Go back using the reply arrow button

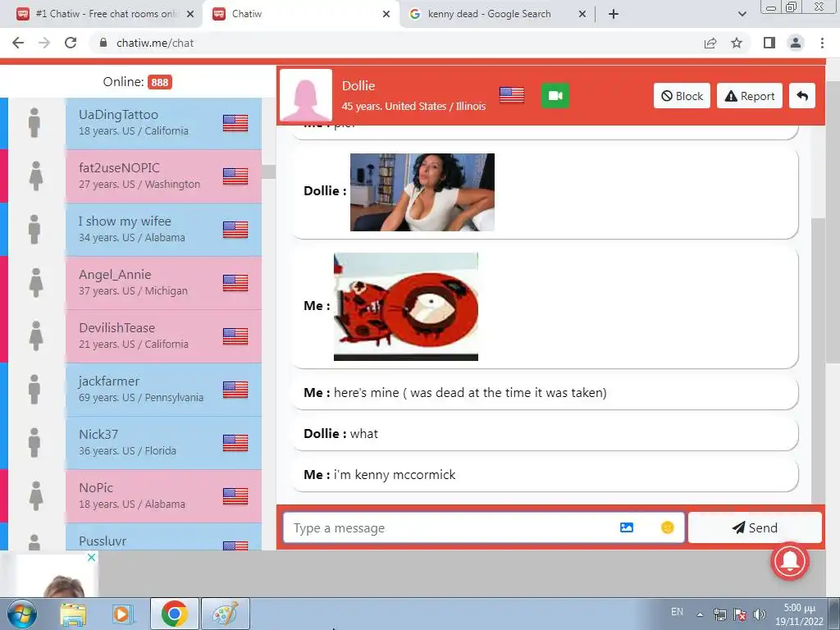(x=802, y=96)
